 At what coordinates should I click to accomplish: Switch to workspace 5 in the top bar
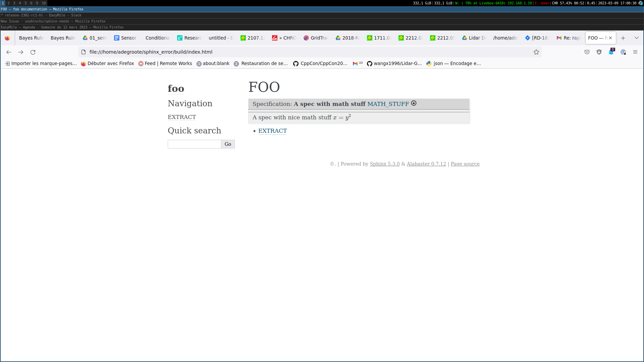pos(25,3)
